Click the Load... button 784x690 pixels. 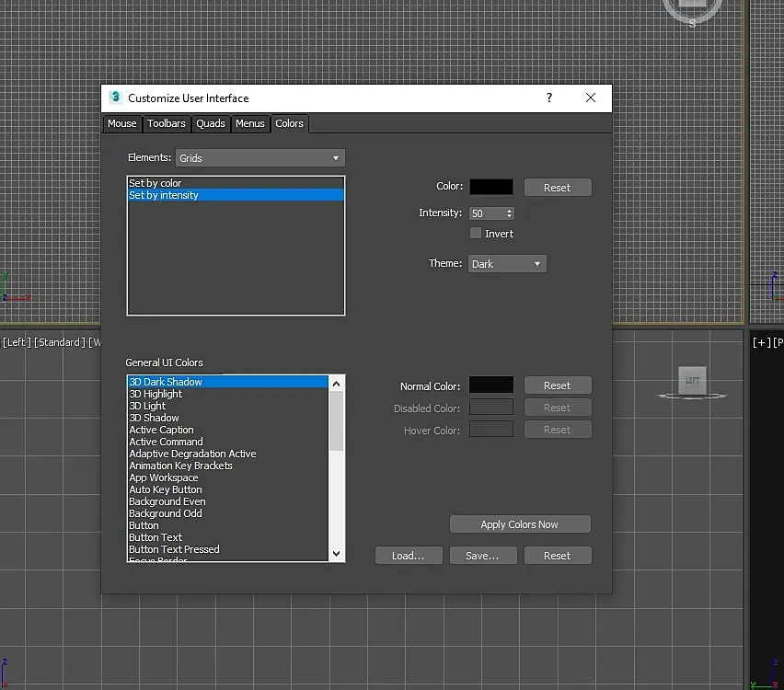tap(409, 556)
